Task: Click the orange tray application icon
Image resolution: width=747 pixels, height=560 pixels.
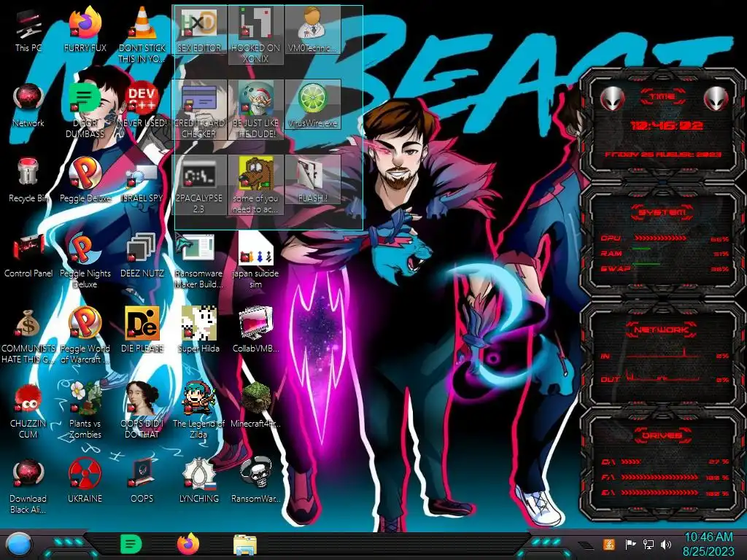Action: (x=608, y=544)
